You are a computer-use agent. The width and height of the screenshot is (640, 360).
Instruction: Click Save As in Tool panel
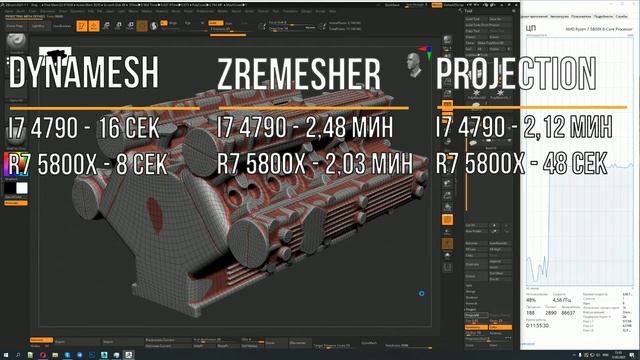pos(500,19)
